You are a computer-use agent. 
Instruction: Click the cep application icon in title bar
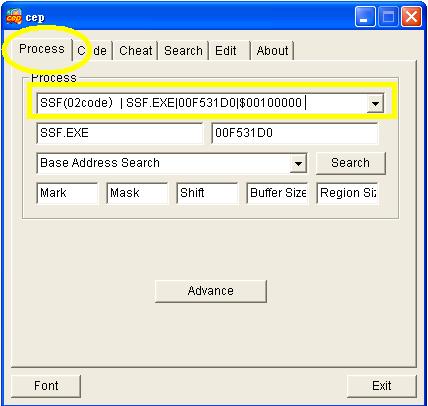14,17
